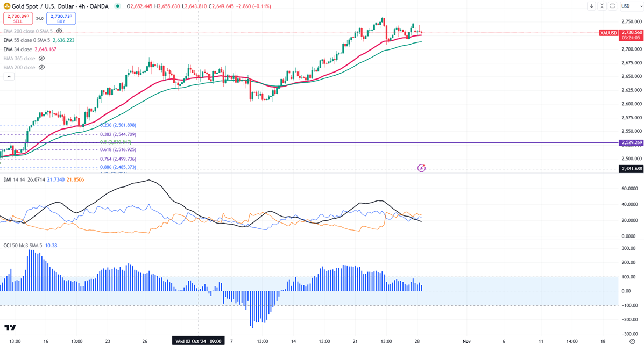This screenshot has height=345, width=644.
Task: Click the blue BUY 2,730.73 button
Action: pos(61,18)
